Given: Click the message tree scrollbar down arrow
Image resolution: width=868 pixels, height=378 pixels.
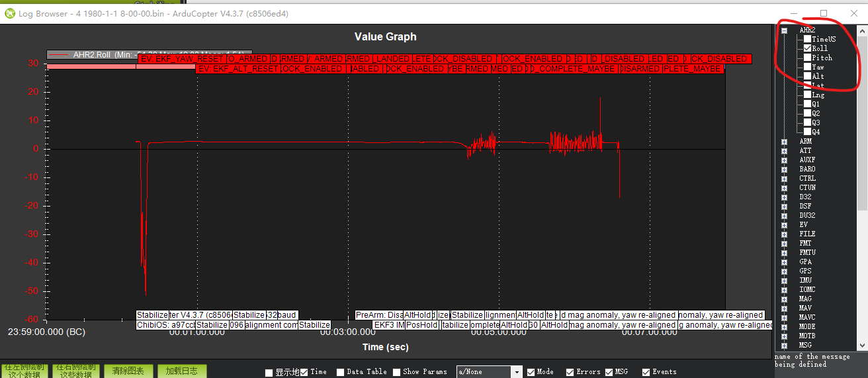Looking at the screenshot, I should 862,346.
